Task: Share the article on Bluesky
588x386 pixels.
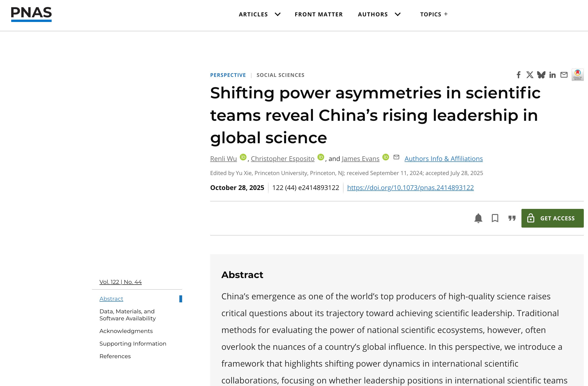Action: coord(541,75)
